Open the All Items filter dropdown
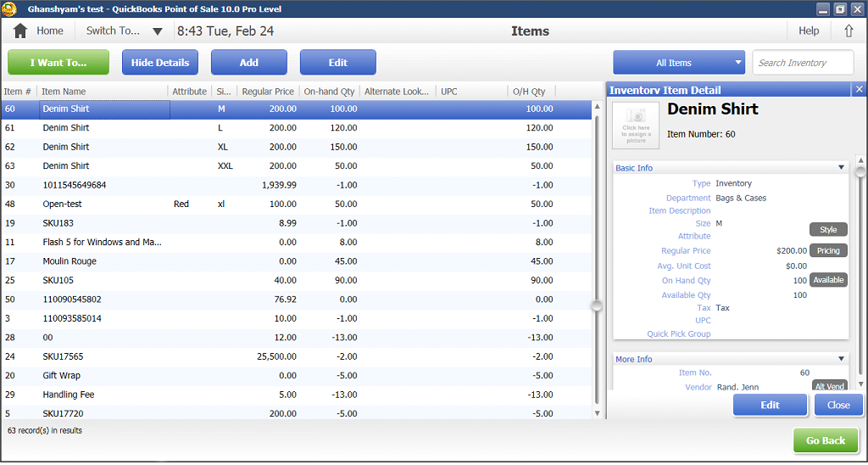This screenshot has height=465, width=868. 678,63
